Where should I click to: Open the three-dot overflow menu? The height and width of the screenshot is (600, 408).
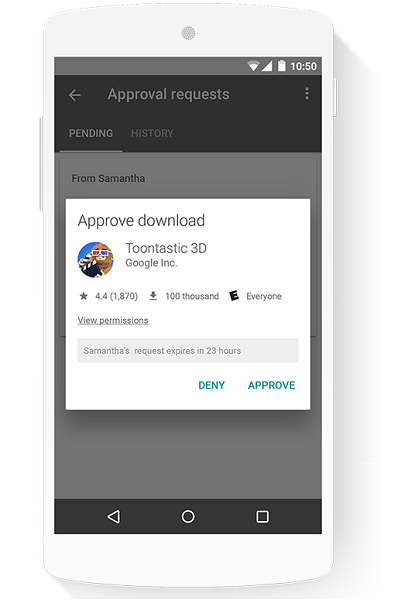(x=307, y=93)
